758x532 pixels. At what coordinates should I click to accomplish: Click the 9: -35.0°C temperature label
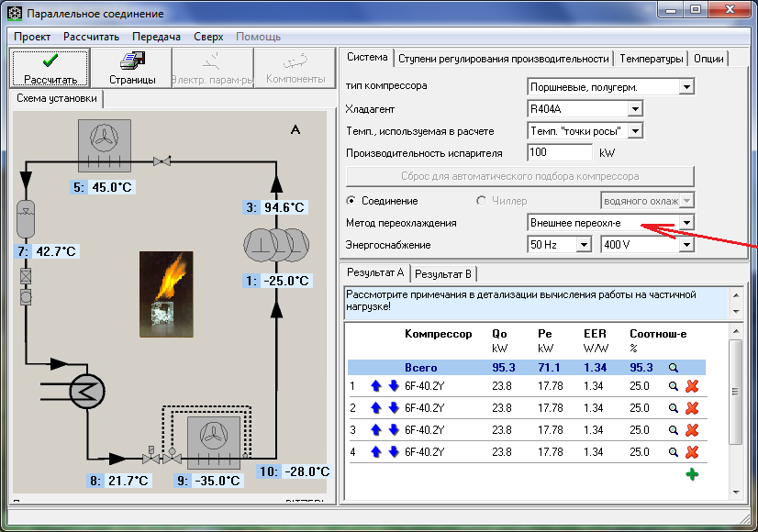click(209, 481)
